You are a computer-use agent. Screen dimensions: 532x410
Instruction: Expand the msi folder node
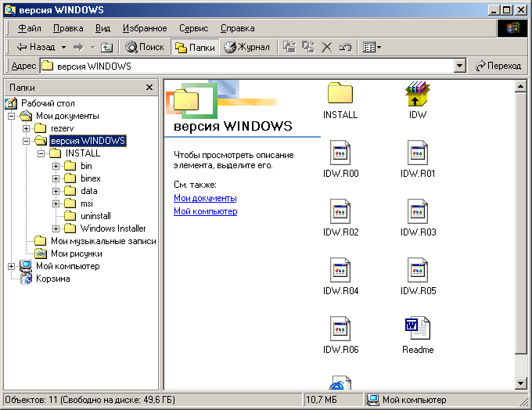click(56, 203)
